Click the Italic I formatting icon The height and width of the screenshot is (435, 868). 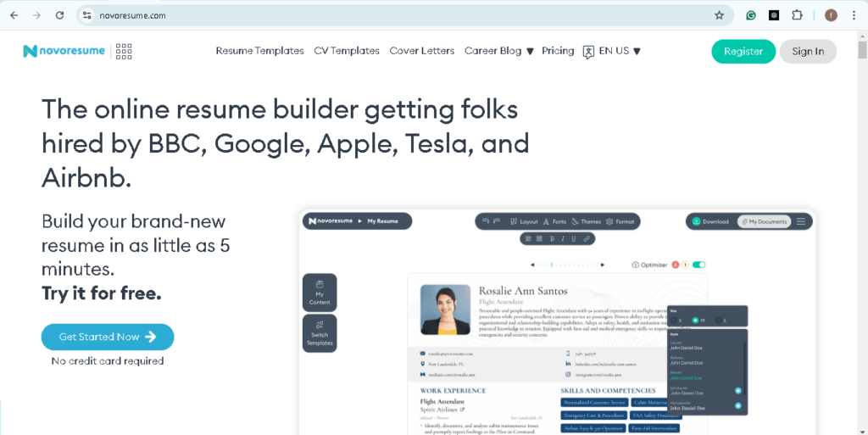pos(563,238)
